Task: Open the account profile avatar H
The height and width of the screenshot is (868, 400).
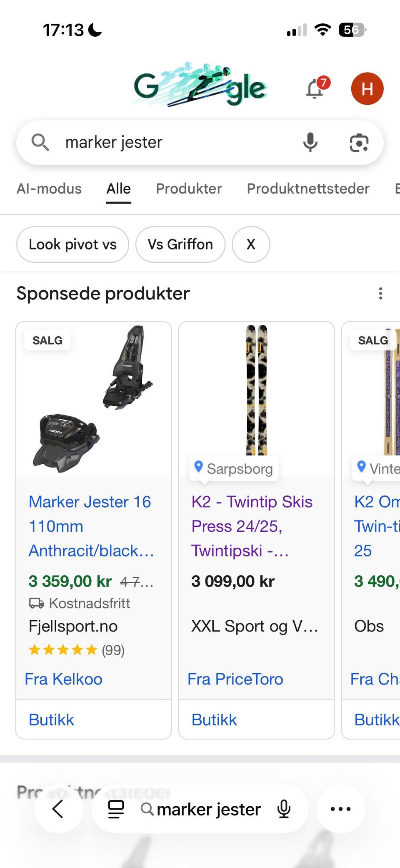Action: [367, 88]
